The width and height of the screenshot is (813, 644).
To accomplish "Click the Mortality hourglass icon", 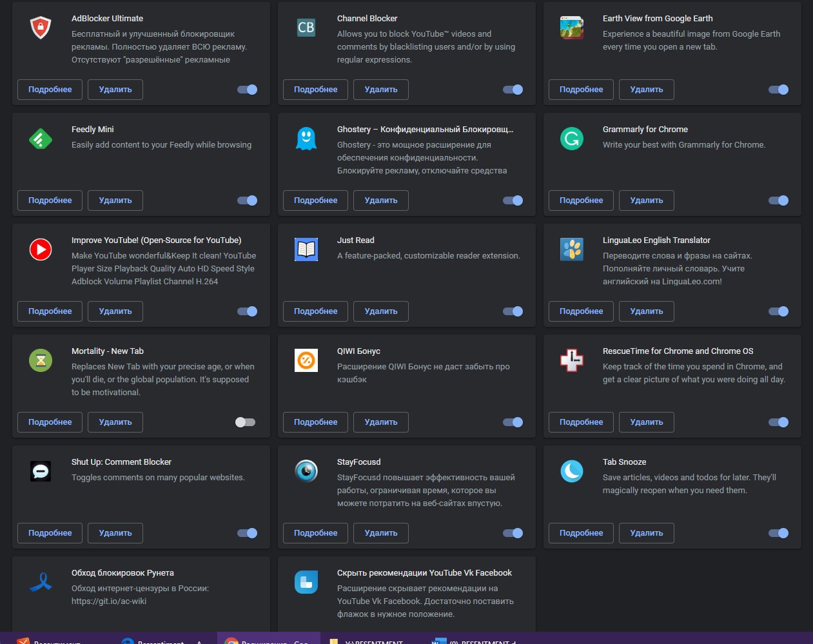I will point(41,360).
